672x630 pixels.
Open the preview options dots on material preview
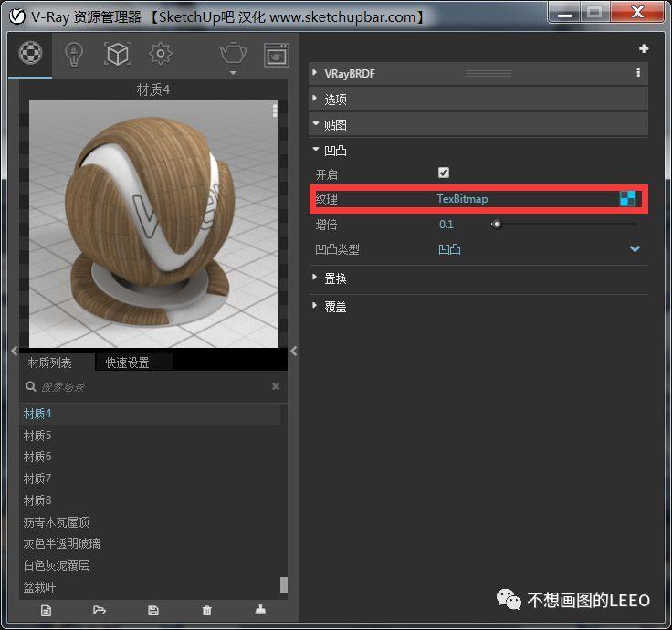275,110
